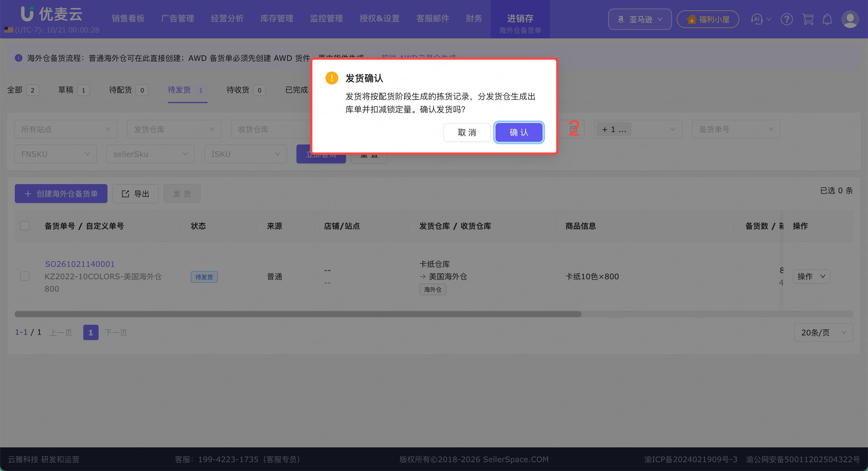The height and width of the screenshot is (471, 868).
Task: Expand the 收货仓库 dropdown
Action: (271, 129)
